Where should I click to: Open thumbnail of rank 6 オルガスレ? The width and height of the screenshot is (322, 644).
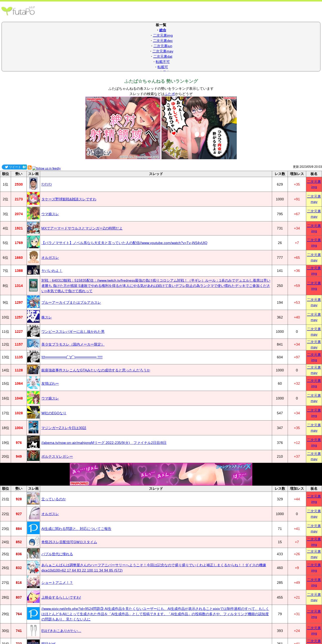coord(33,257)
